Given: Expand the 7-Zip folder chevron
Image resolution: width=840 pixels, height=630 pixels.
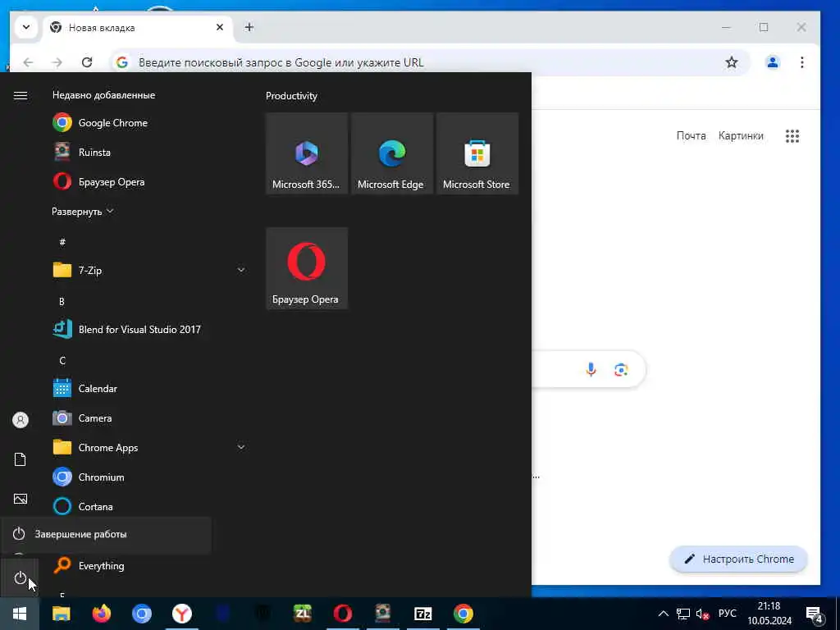Looking at the screenshot, I should (x=241, y=270).
